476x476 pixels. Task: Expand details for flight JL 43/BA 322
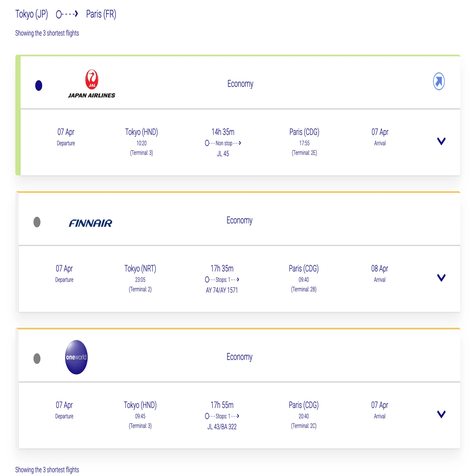tap(441, 414)
